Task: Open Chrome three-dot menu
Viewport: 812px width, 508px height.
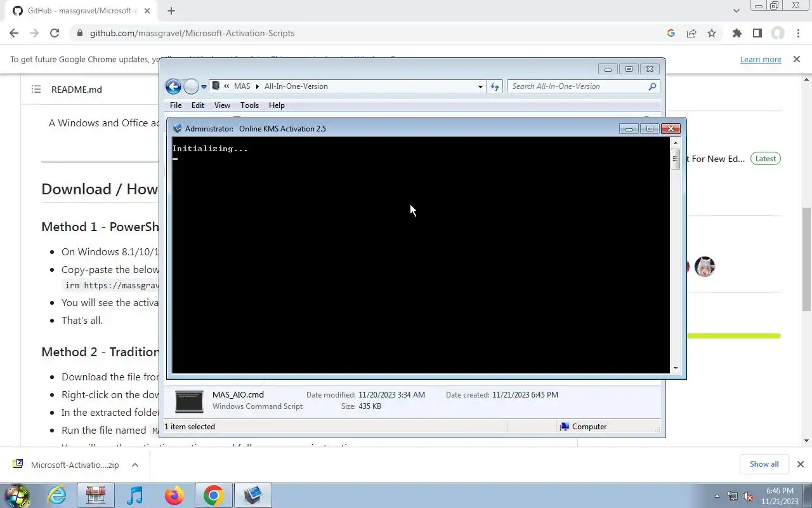Action: [x=797, y=33]
